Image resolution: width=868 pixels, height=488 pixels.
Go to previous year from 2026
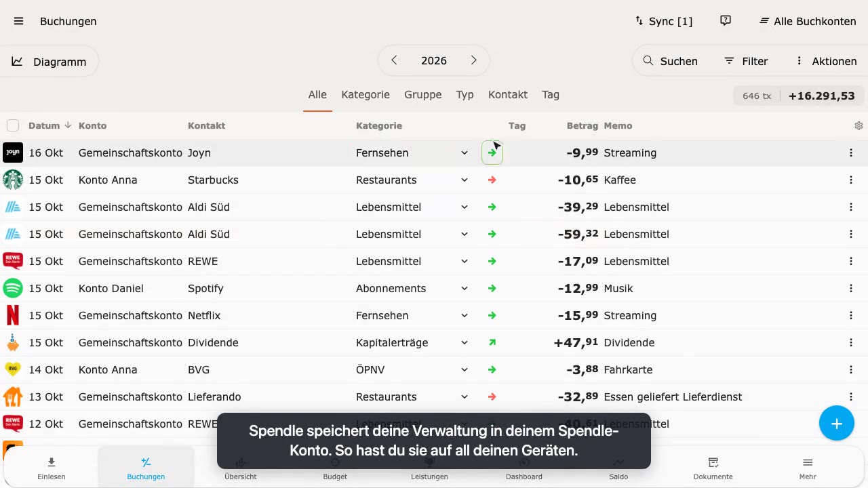tap(394, 60)
